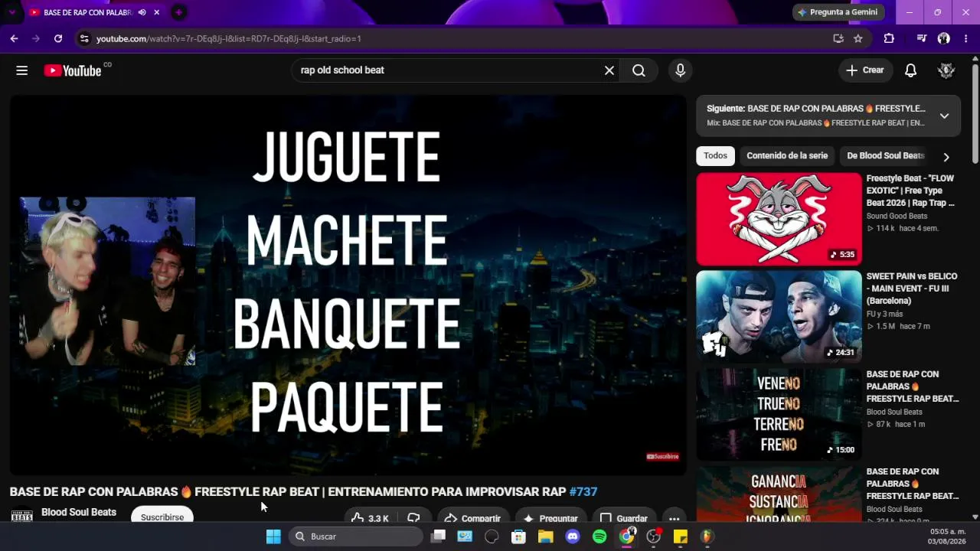Open the SWEET PAIN vs BELICO thumbnail
The height and width of the screenshot is (551, 980).
[779, 317]
